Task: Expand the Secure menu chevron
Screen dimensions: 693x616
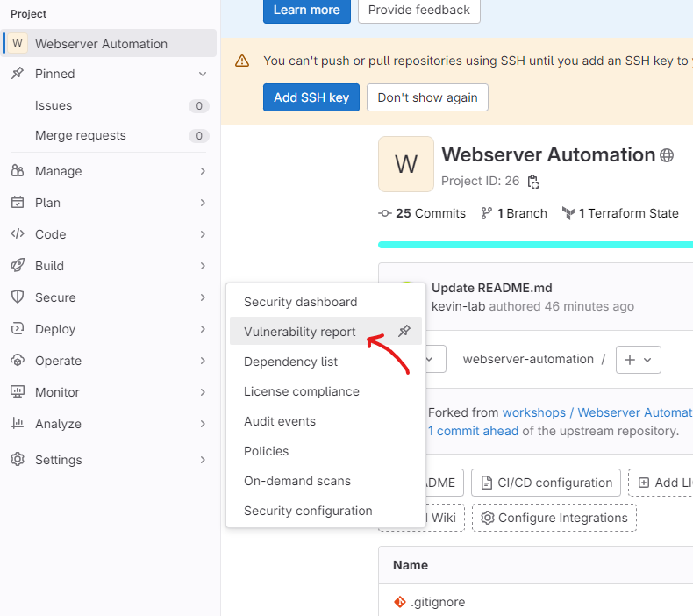Action: tap(203, 297)
